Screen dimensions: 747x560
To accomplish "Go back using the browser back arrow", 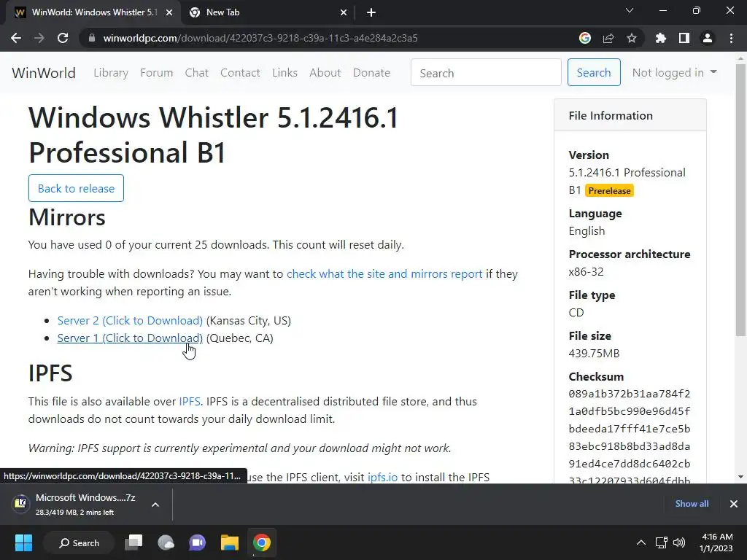I will point(16,38).
